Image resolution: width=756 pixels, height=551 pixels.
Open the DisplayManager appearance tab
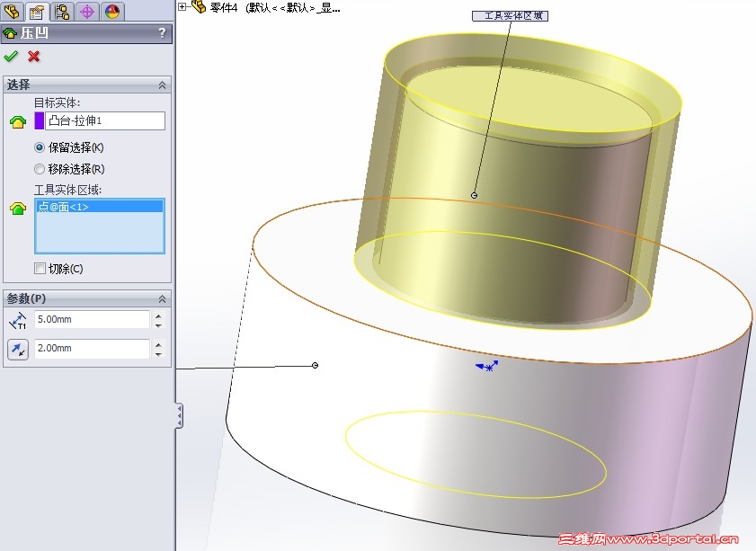(112, 11)
